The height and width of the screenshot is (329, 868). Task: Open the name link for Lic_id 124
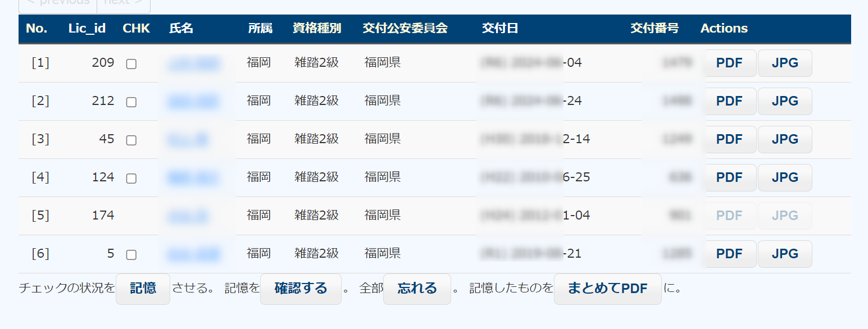193,178
